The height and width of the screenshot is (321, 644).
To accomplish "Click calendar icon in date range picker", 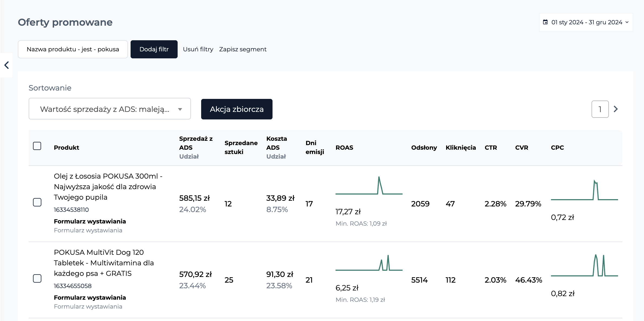I will point(545,22).
